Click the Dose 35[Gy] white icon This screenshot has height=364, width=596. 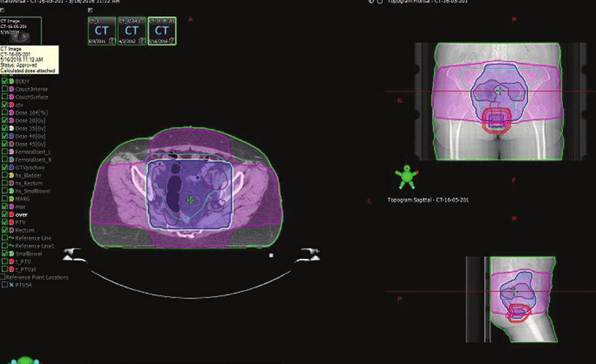click(x=12, y=129)
